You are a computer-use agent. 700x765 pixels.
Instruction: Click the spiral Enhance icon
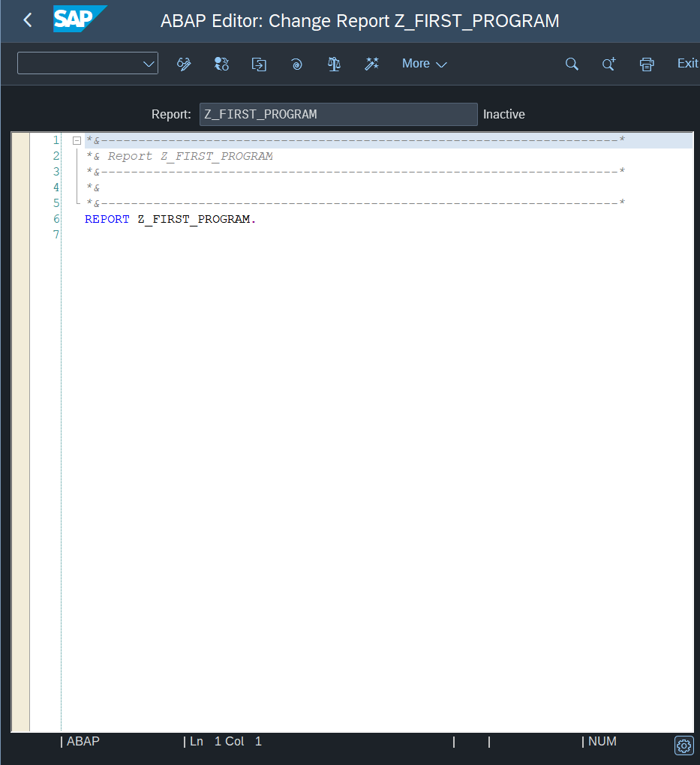coord(296,64)
